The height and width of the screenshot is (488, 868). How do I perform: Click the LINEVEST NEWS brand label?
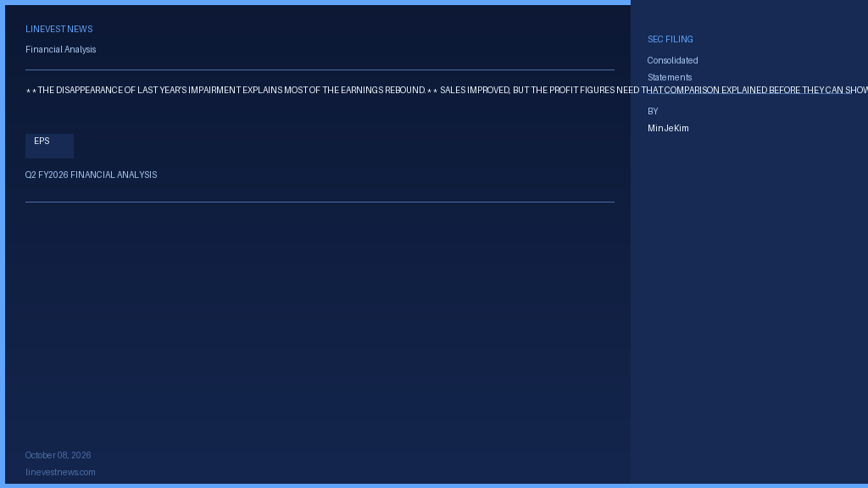coord(58,30)
